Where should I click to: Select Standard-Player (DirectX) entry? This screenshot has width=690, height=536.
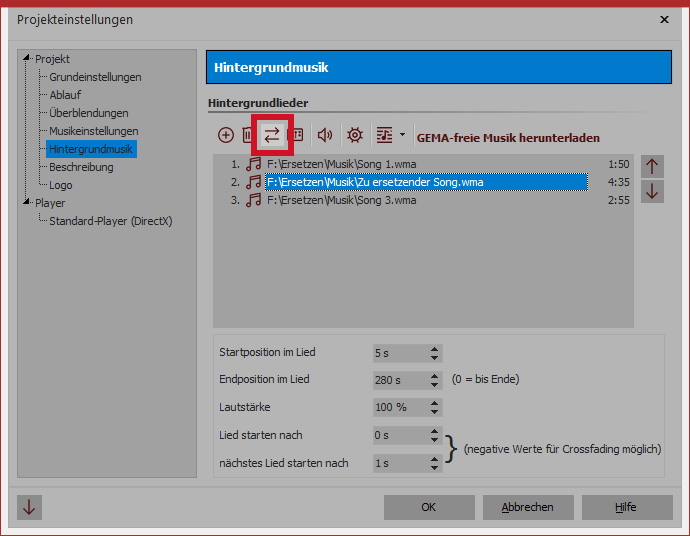coord(110,221)
